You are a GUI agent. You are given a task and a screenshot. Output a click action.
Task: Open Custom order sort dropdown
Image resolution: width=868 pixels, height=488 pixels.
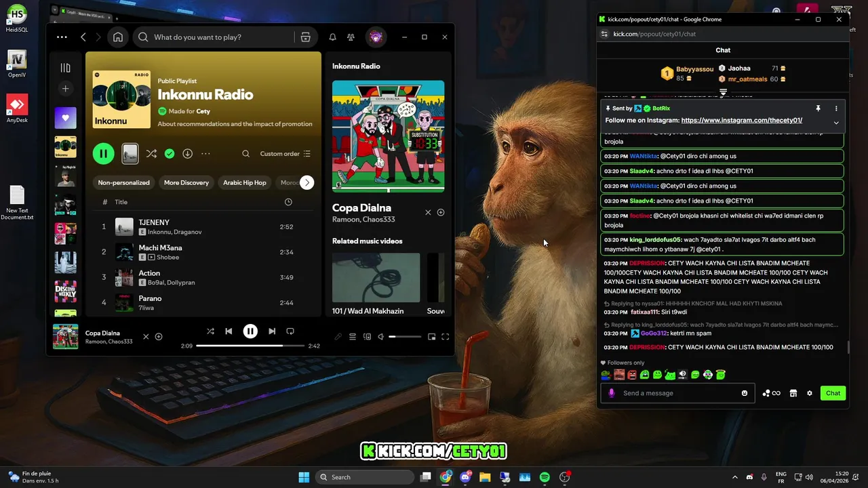[285, 154]
